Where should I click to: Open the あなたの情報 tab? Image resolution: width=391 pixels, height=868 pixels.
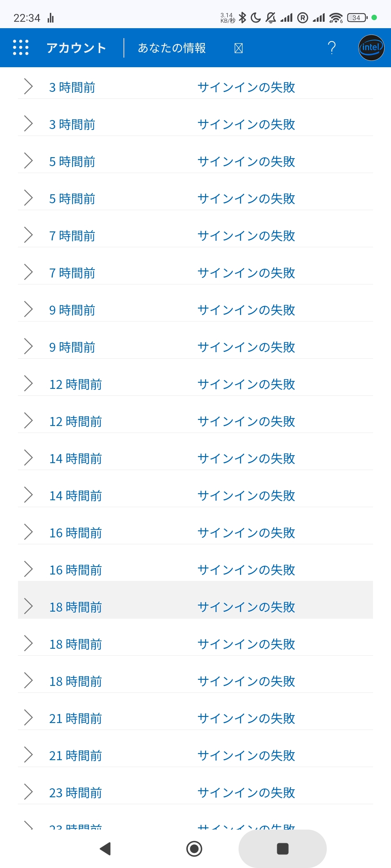[x=172, y=48]
